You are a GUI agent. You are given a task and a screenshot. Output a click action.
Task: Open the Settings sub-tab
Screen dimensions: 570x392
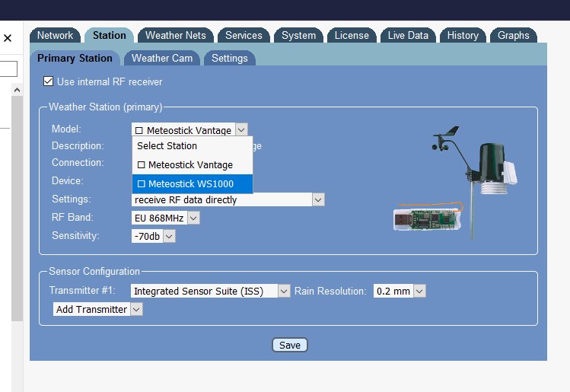coord(230,58)
